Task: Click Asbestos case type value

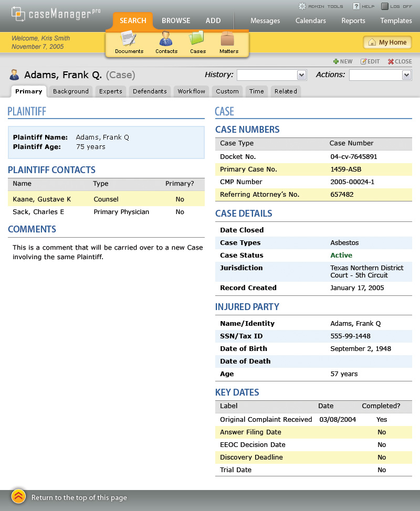Action: click(x=344, y=243)
